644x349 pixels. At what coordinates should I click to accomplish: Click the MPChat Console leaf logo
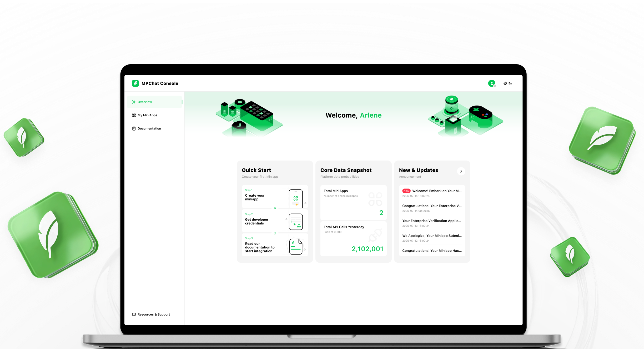pyautogui.click(x=135, y=83)
